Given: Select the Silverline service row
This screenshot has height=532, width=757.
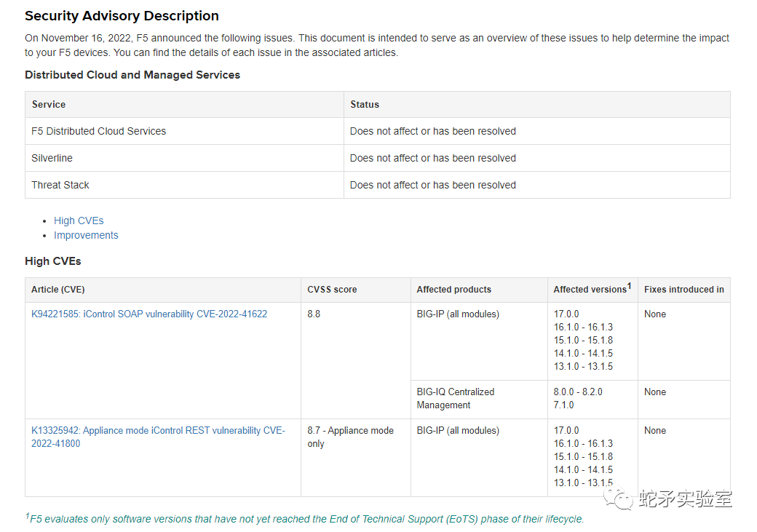Looking at the screenshot, I should [x=52, y=158].
